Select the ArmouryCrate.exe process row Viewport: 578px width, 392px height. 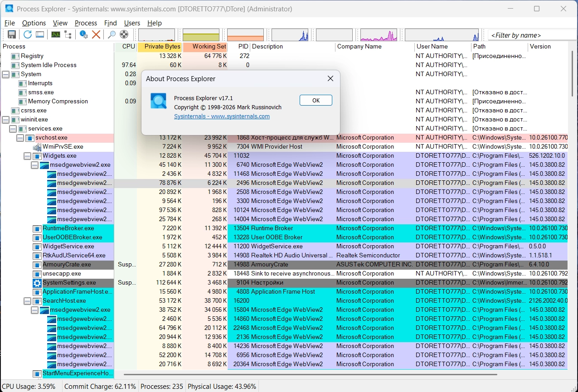(x=67, y=265)
